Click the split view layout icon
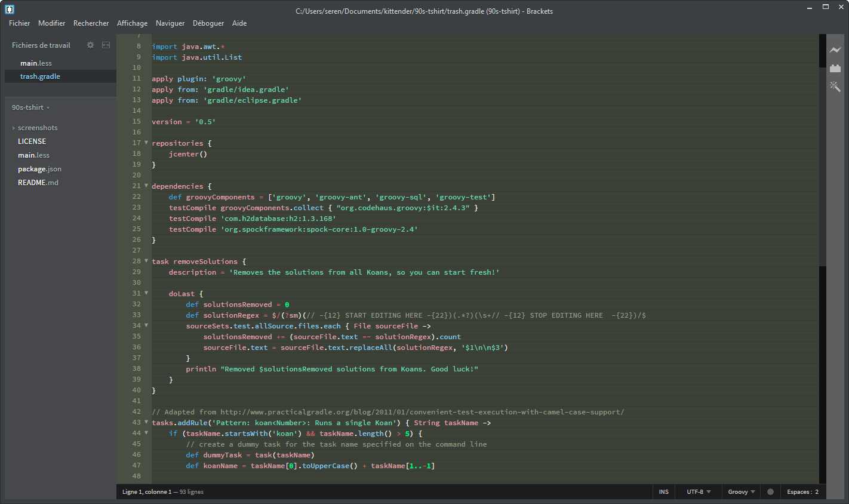The height and width of the screenshot is (504, 849). click(106, 45)
